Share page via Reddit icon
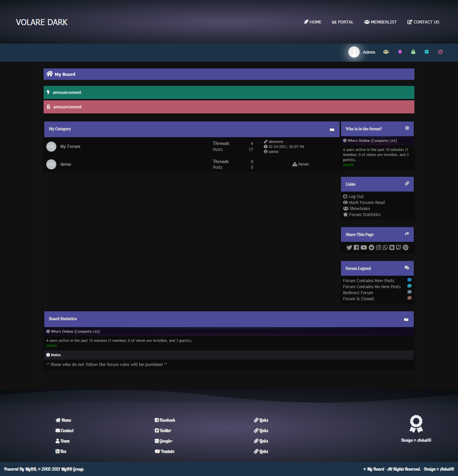 tap(371, 248)
